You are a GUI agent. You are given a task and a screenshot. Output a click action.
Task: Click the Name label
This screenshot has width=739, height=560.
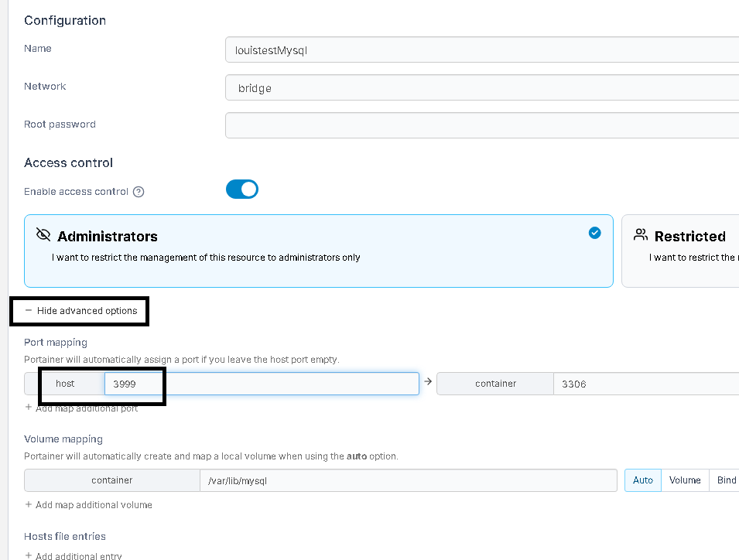coord(38,49)
